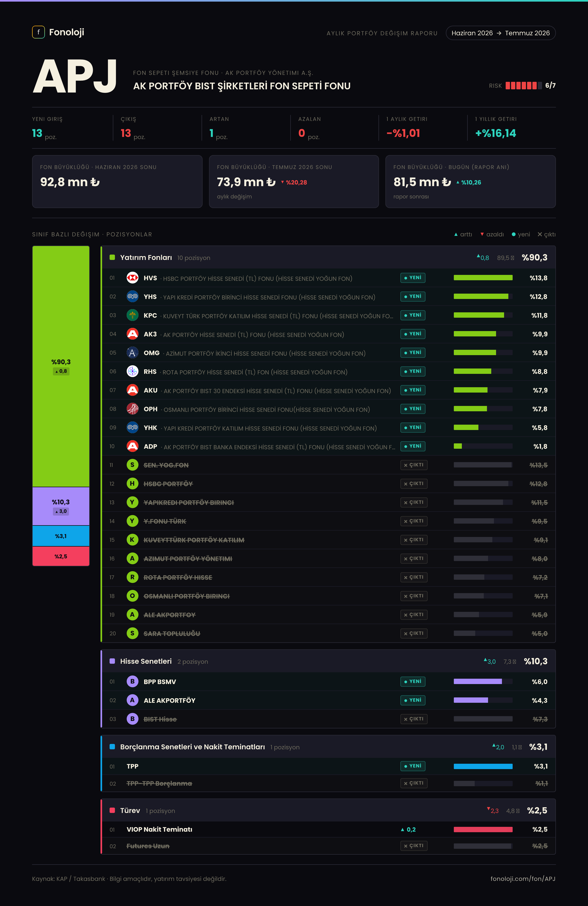This screenshot has height=906, width=588.
Task: Click the 1 Aylık Getiri value -%1,01
Action: click(x=403, y=133)
